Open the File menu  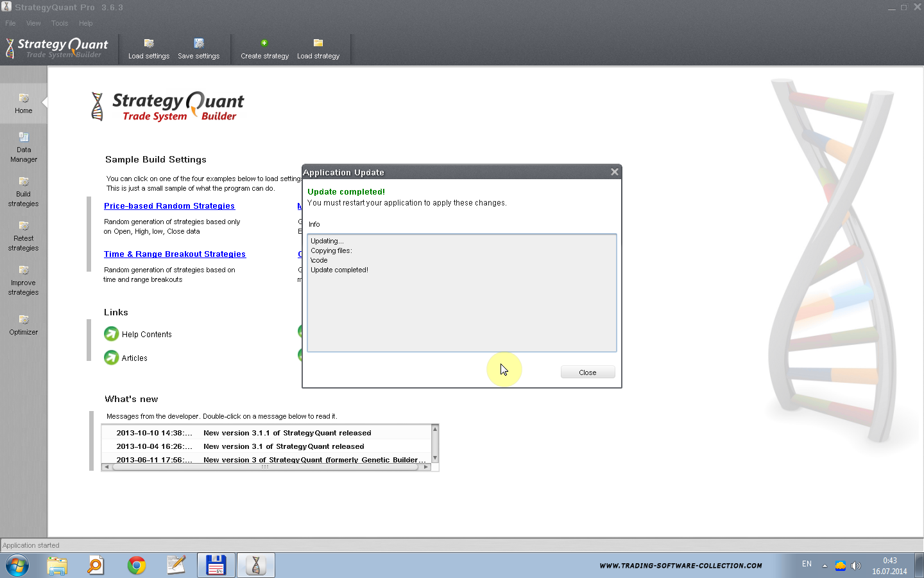click(x=10, y=23)
